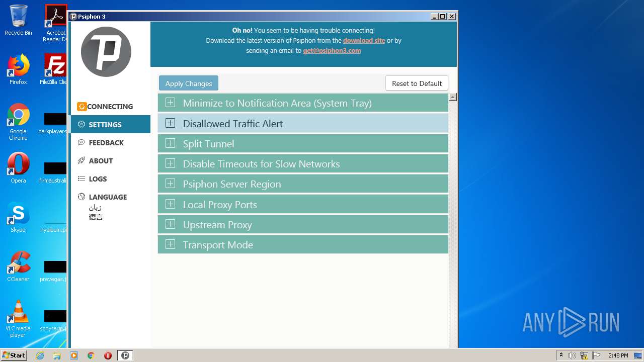644x362 pixels.
Task: Expand Disable Timeouts for Slow Networks
Action: [303, 163]
